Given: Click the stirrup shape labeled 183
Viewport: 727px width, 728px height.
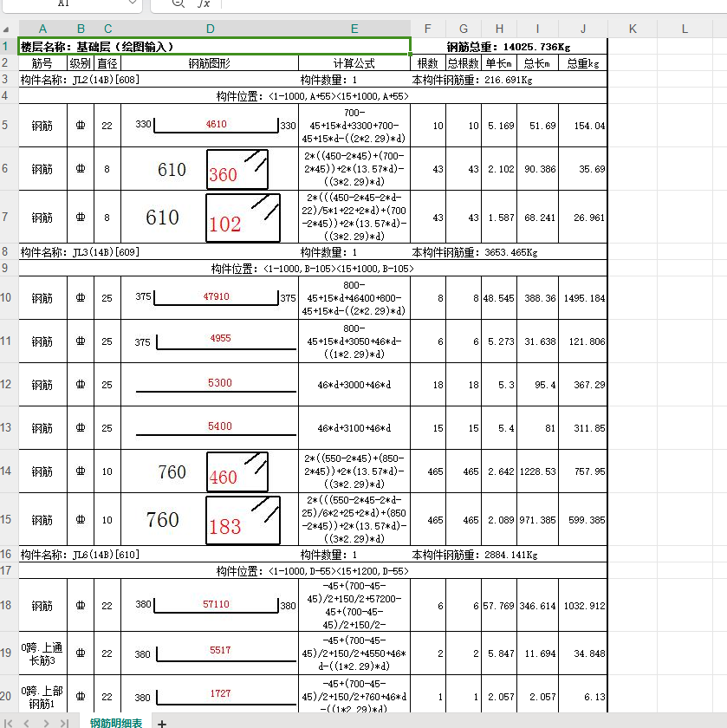Looking at the screenshot, I should click(x=243, y=520).
